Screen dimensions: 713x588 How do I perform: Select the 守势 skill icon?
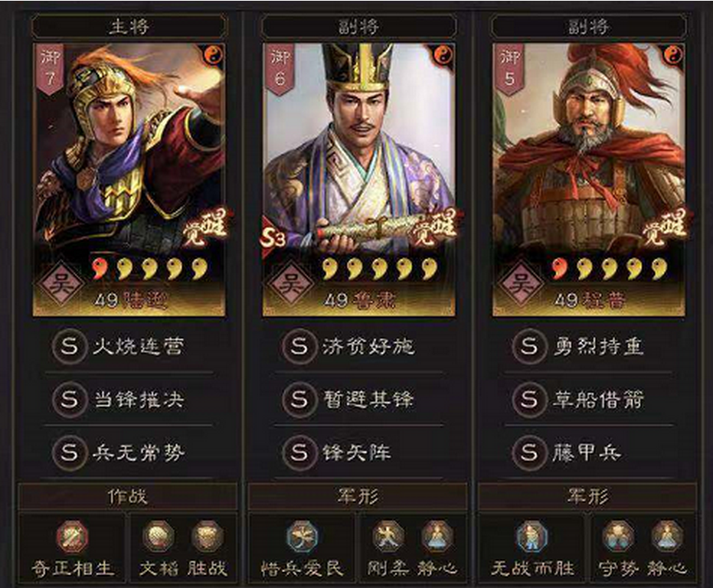[x=618, y=537]
